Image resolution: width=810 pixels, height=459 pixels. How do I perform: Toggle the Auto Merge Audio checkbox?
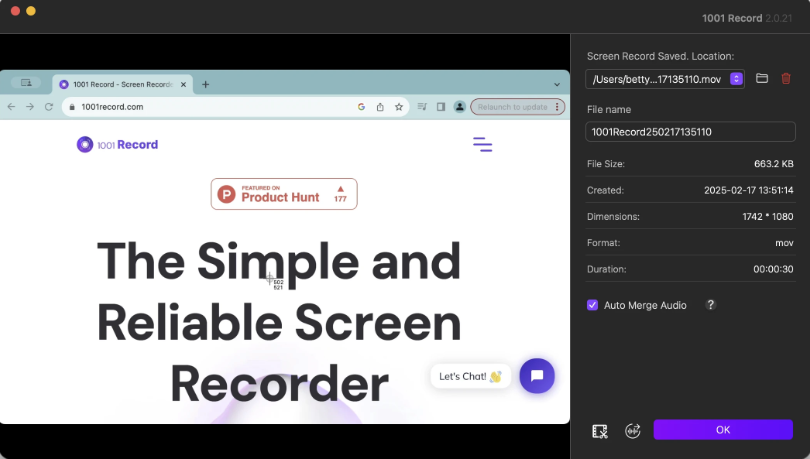click(593, 305)
